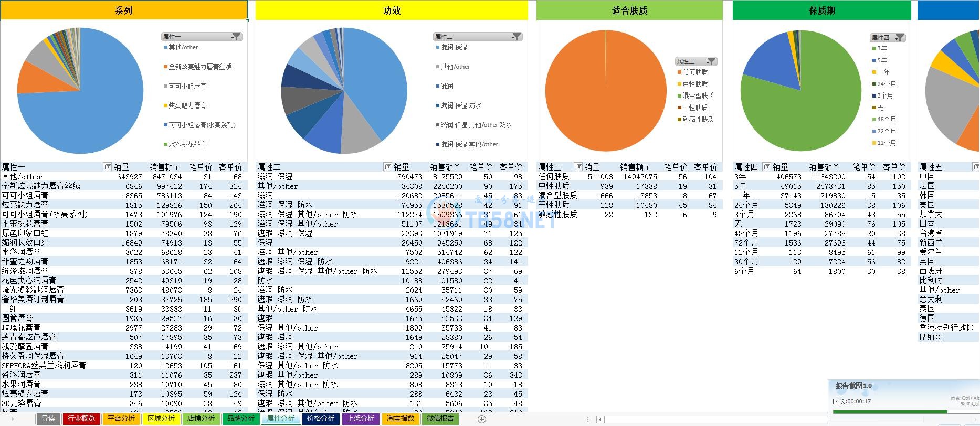
Task: Click the horizontal scrollbar left arrow
Action: pos(600,419)
